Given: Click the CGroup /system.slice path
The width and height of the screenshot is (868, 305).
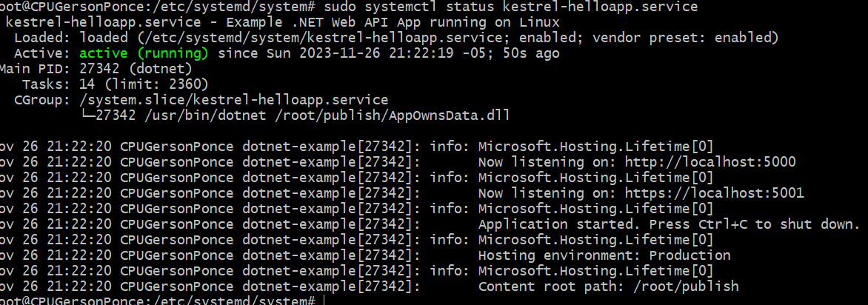Looking at the screenshot, I should click(233, 100).
